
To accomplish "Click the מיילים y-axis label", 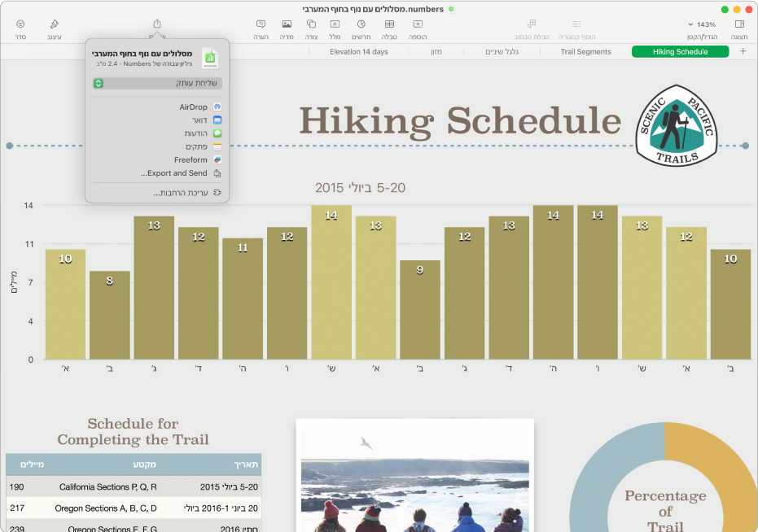I will 13,282.
